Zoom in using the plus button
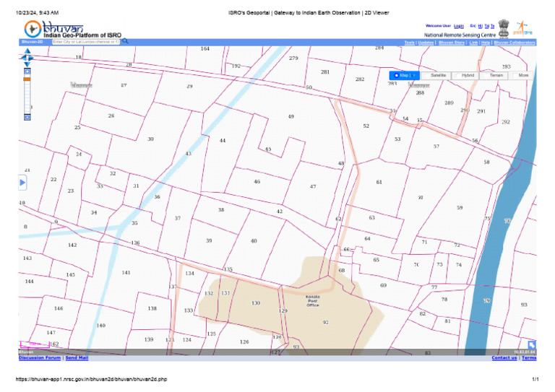The width and height of the screenshot is (555, 392). click(27, 71)
